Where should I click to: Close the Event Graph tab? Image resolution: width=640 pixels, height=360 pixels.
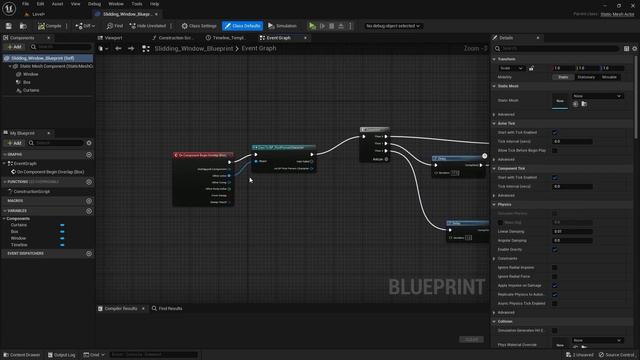[305, 38]
